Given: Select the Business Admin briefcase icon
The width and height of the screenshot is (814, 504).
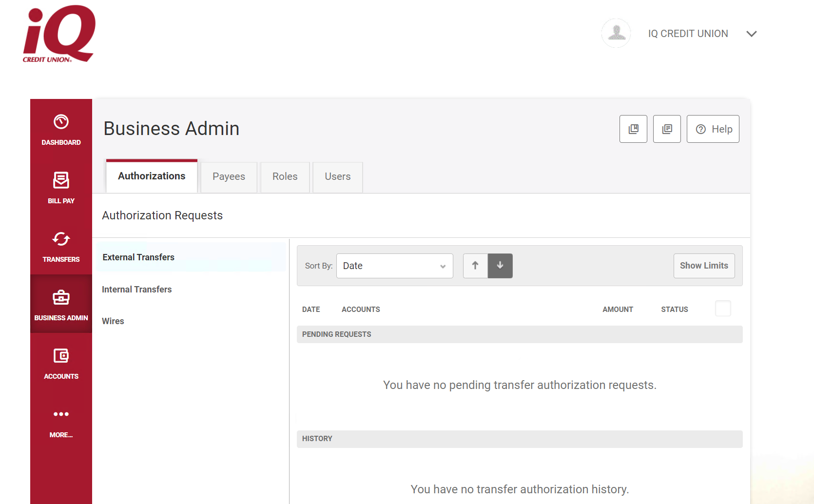Looking at the screenshot, I should [61, 297].
